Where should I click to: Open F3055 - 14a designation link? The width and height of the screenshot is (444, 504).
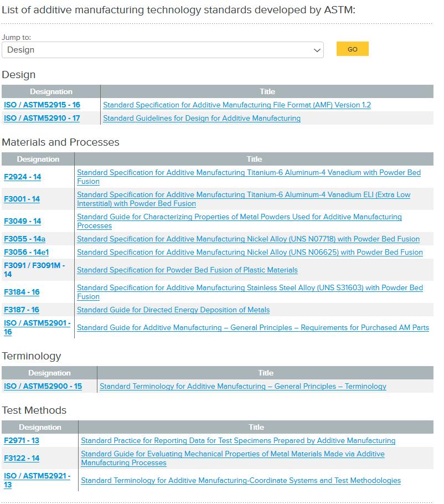coord(24,239)
